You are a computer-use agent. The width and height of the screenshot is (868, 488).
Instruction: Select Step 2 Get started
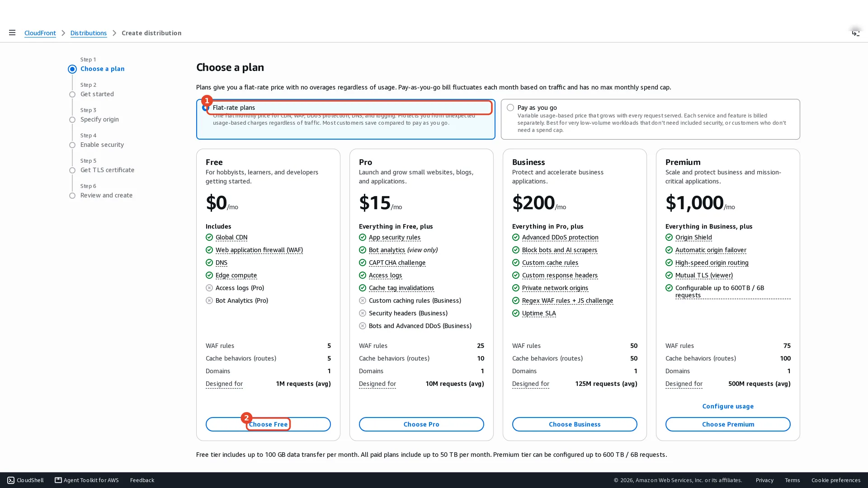click(97, 94)
